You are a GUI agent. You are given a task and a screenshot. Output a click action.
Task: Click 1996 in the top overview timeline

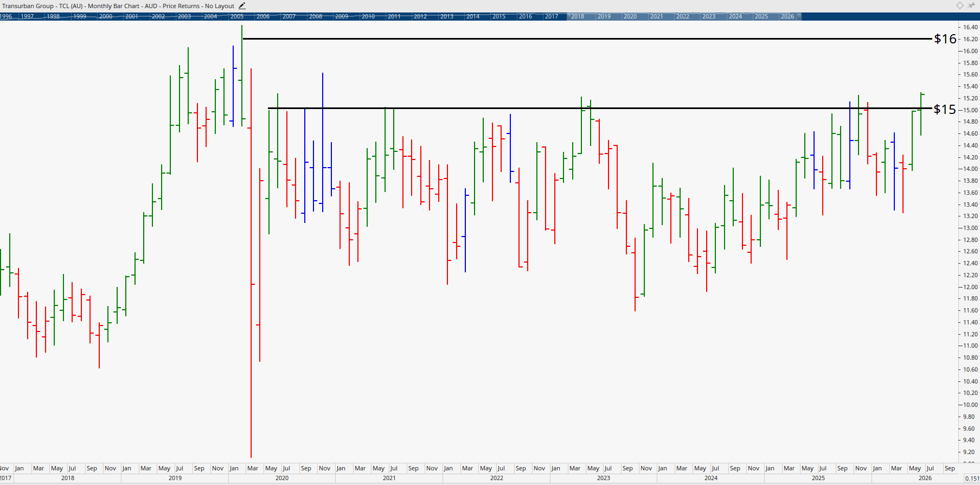tap(6, 16)
